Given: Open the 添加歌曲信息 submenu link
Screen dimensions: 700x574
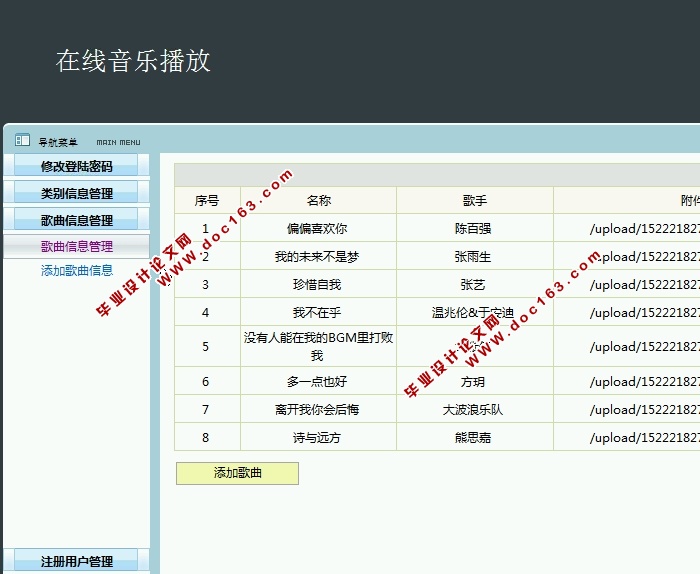Looking at the screenshot, I should click(77, 270).
